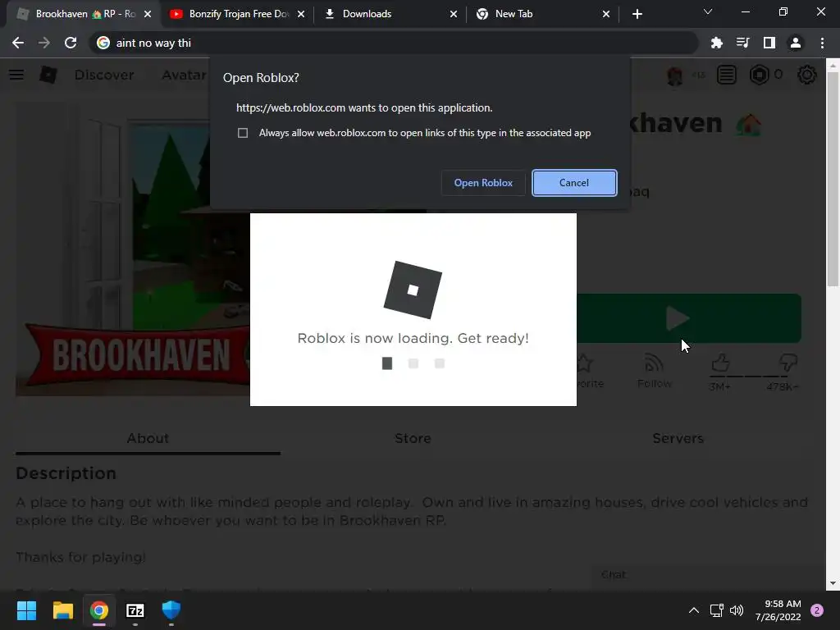Select the Store tab
Image resolution: width=840 pixels, height=630 pixels.
[x=413, y=439]
